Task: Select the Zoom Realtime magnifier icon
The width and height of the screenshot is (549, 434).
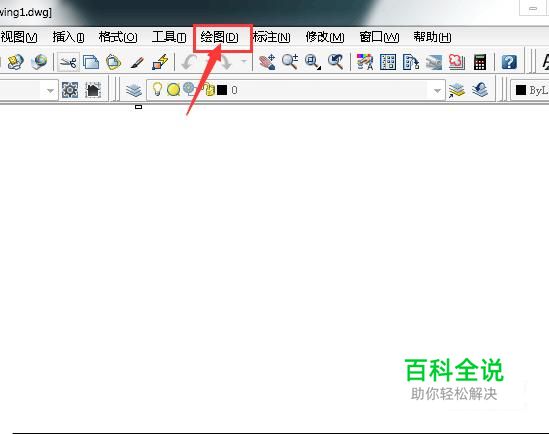Action: (x=290, y=62)
